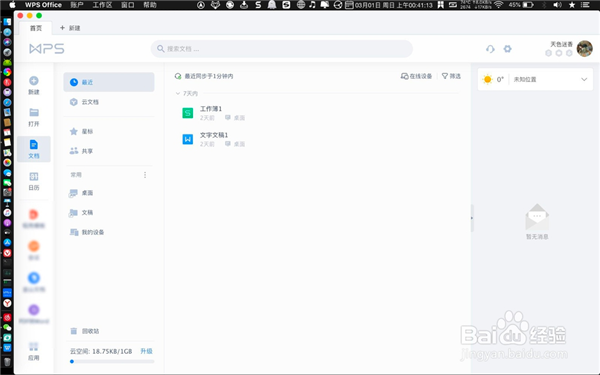The image size is (600, 375).
Task: Click the sync status icon beside 最近同步
Action: [x=178, y=76]
